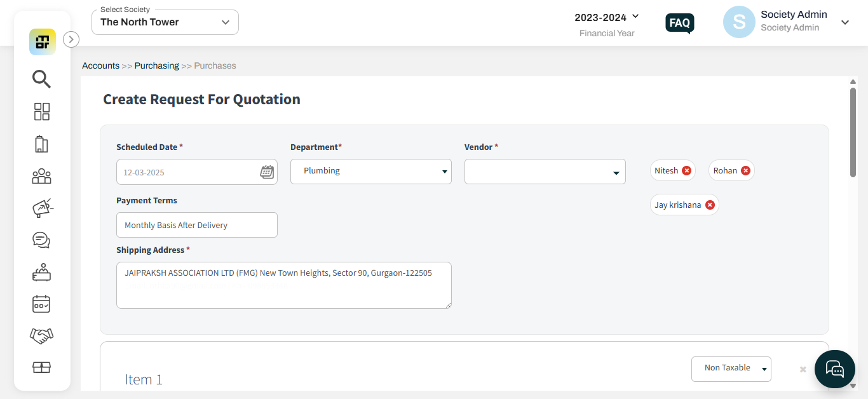The width and height of the screenshot is (868, 399).
Task: Open the search icon in sidebar
Action: click(x=41, y=79)
